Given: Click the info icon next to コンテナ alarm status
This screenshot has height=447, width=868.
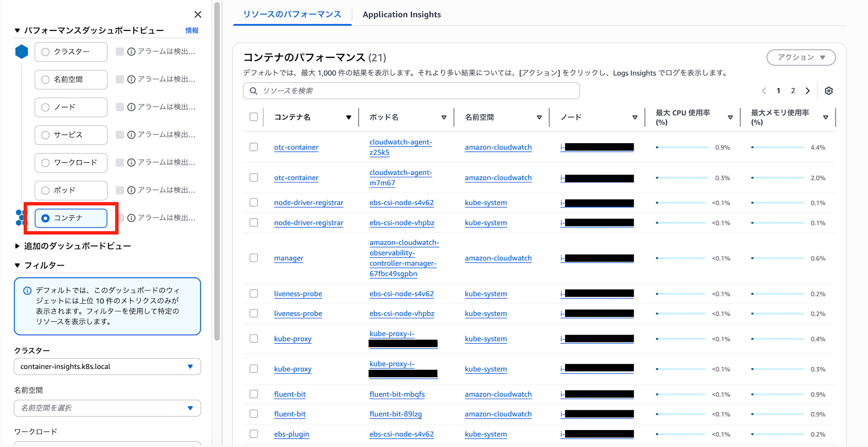Looking at the screenshot, I should click(x=132, y=218).
